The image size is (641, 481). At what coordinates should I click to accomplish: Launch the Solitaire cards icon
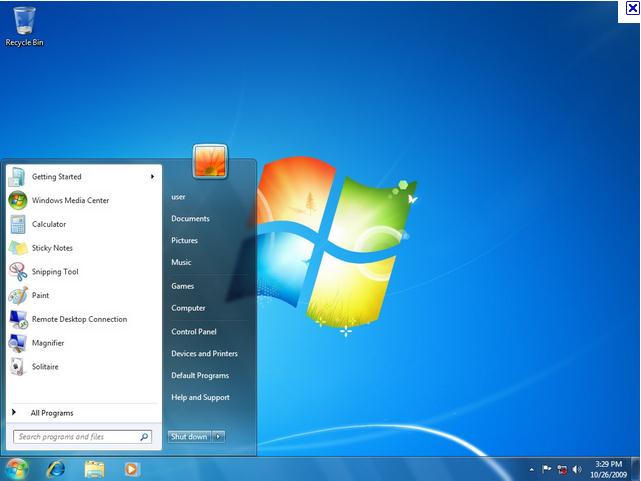click(18, 366)
